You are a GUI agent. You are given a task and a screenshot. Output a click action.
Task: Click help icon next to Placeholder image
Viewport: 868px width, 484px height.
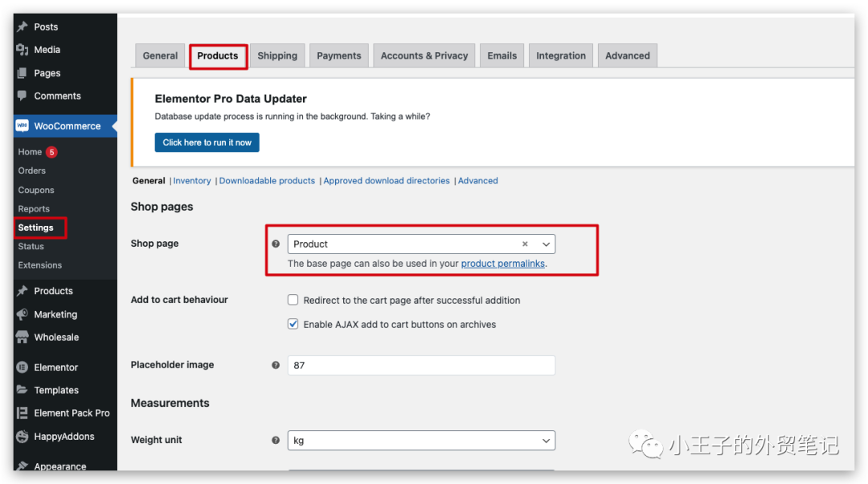coord(276,365)
